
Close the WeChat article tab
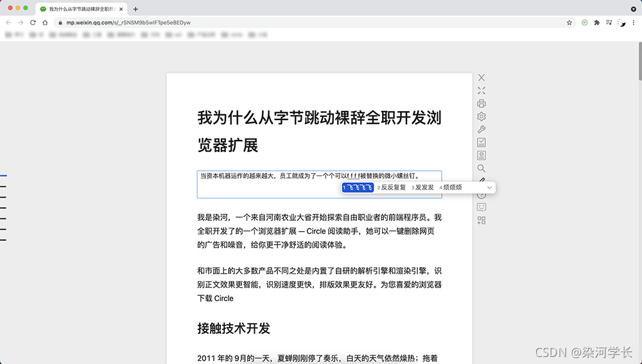pyautogui.click(x=121, y=9)
